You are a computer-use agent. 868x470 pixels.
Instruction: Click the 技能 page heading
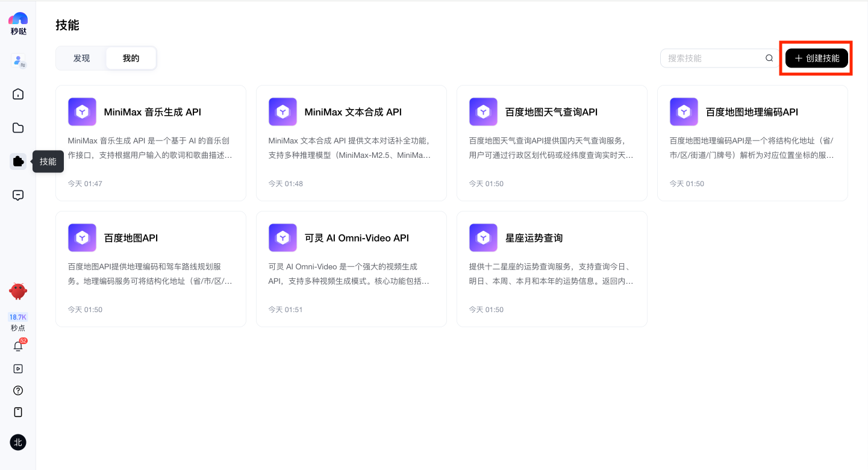(x=67, y=25)
